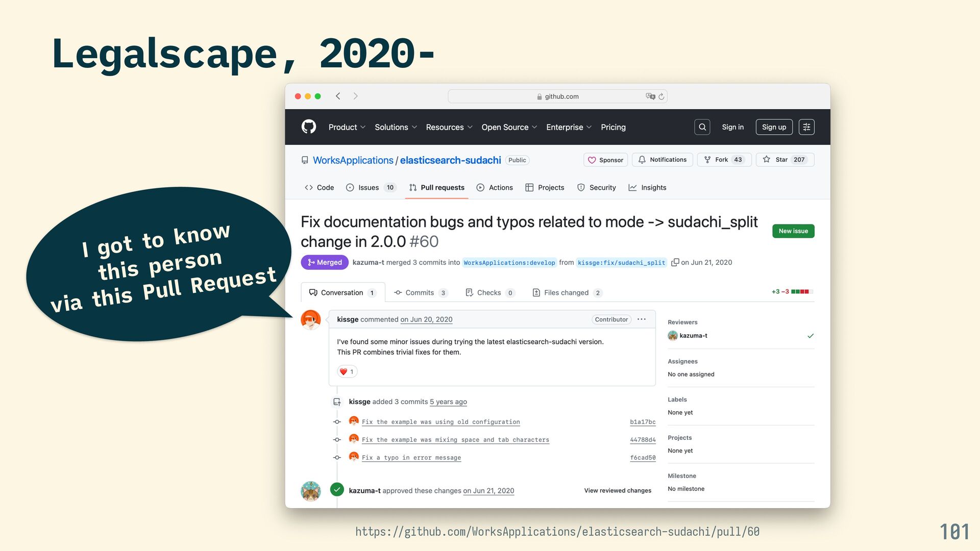Viewport: 980px width, 551px height.
Task: Click the browser back arrow
Action: click(338, 96)
